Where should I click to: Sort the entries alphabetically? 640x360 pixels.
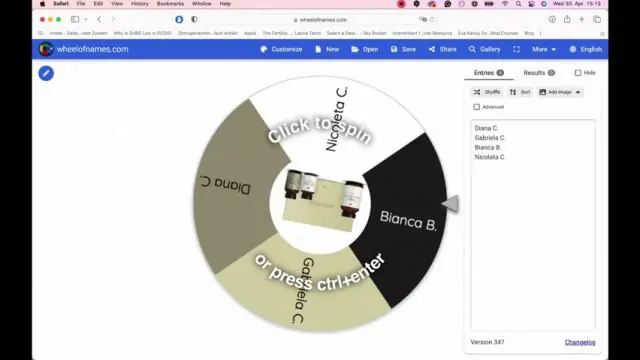coord(520,92)
